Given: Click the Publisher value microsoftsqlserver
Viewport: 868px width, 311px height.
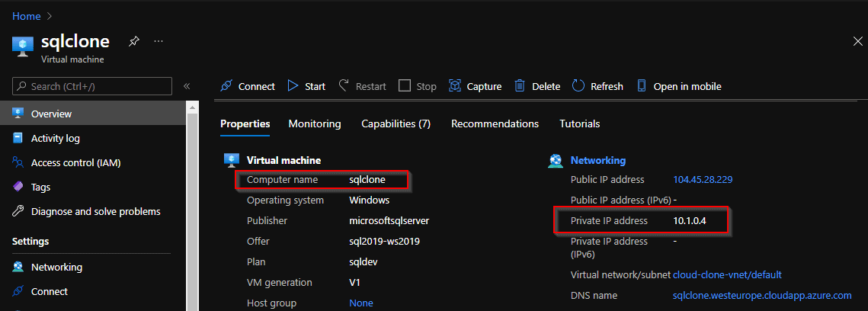Looking at the screenshot, I should 389,221.
